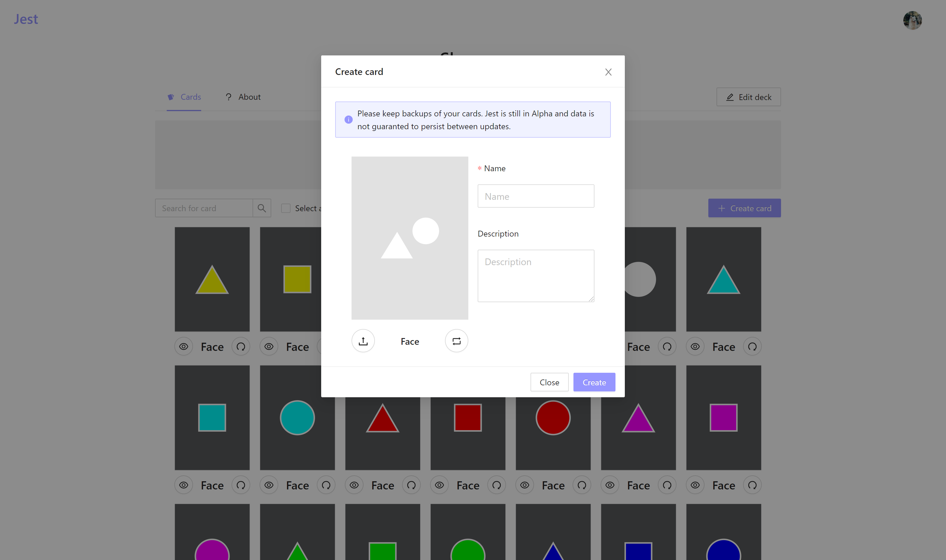946x560 pixels.
Task: Click the Jest logo link
Action: pyautogui.click(x=26, y=19)
